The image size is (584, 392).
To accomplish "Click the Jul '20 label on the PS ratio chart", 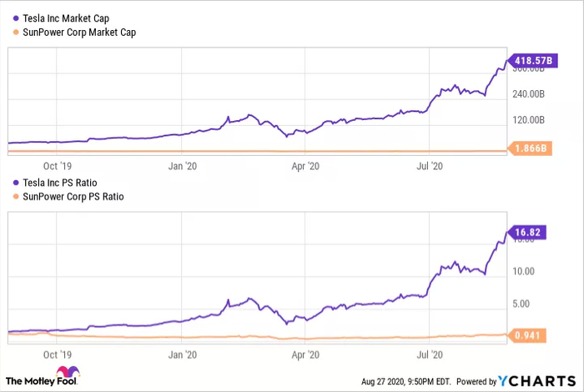I will (429, 354).
